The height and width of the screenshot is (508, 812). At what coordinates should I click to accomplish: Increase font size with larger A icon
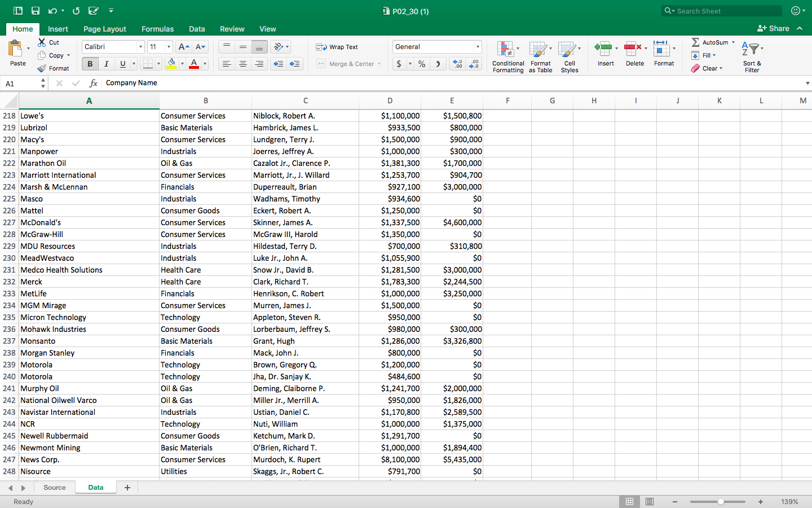coord(183,47)
